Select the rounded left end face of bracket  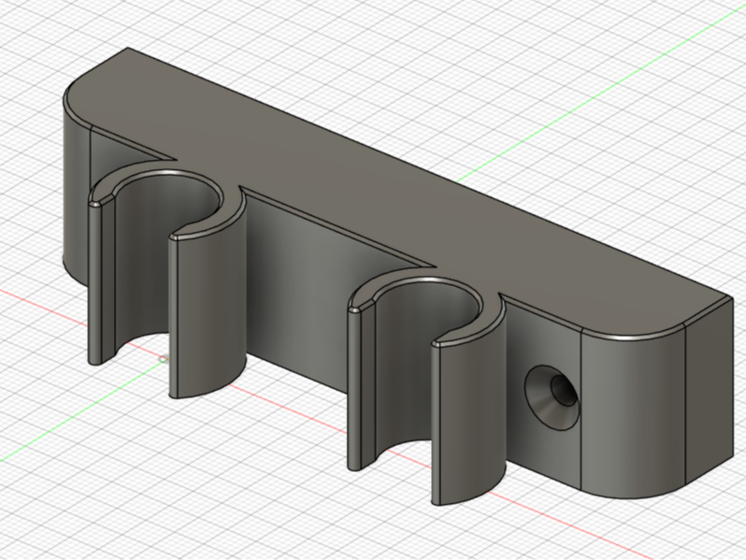(76, 191)
